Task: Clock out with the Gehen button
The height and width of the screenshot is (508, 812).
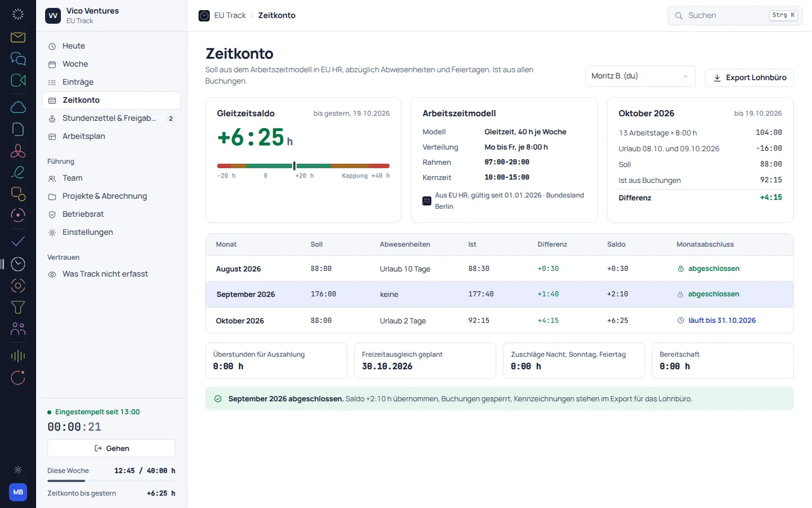Action: (x=111, y=448)
